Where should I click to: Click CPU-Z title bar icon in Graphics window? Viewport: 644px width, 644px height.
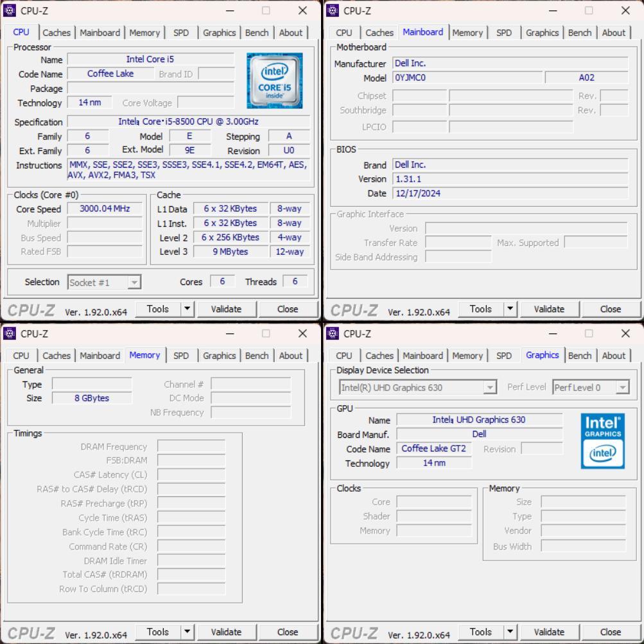333,333
